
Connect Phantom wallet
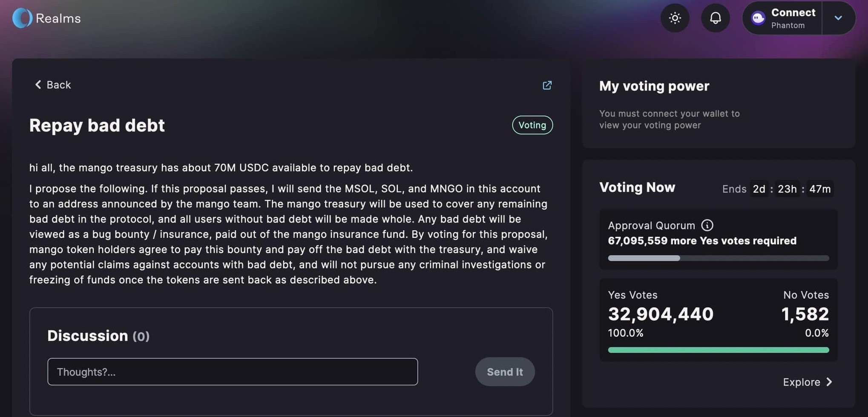pos(782,18)
